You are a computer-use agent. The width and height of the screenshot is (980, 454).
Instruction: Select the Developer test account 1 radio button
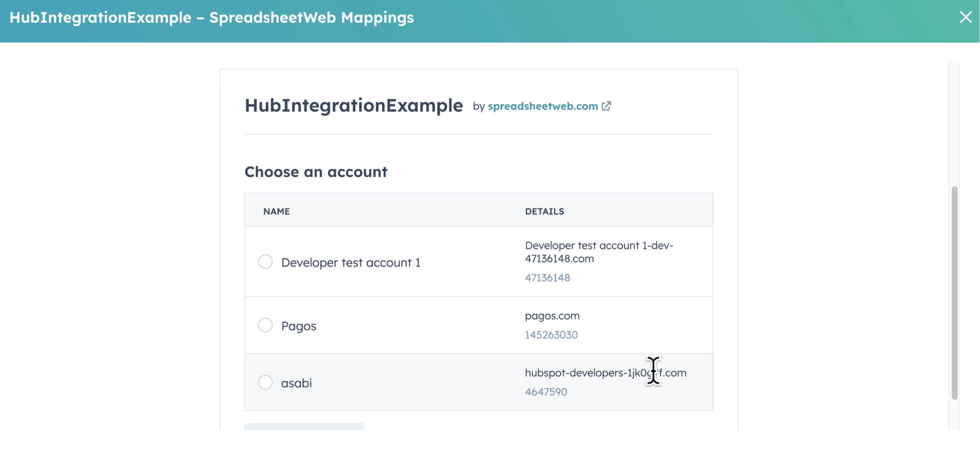(265, 262)
